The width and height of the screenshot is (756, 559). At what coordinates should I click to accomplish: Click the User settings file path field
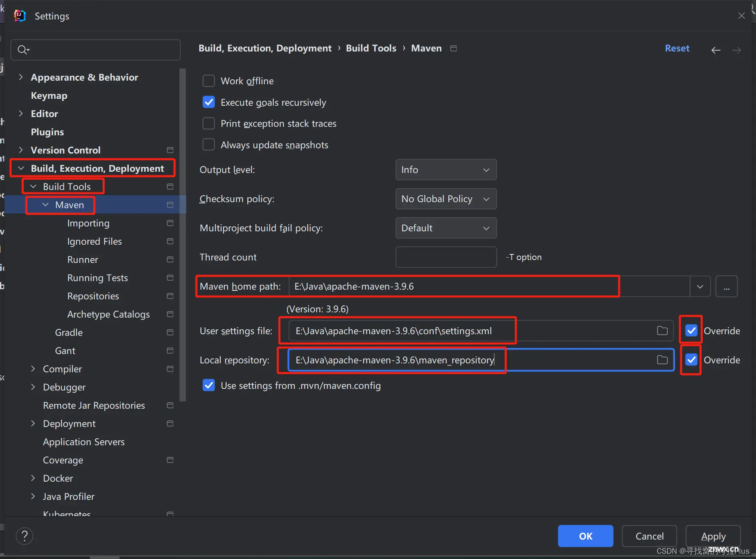pos(481,331)
